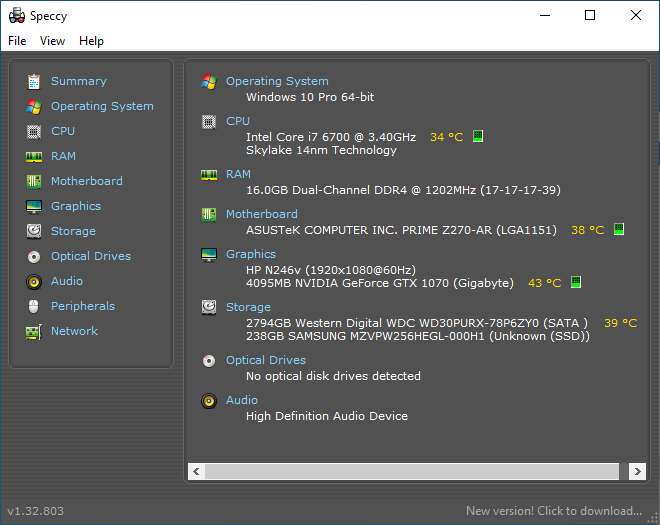
Task: Click the Windows flag icon in summary panel
Action: [x=209, y=82]
